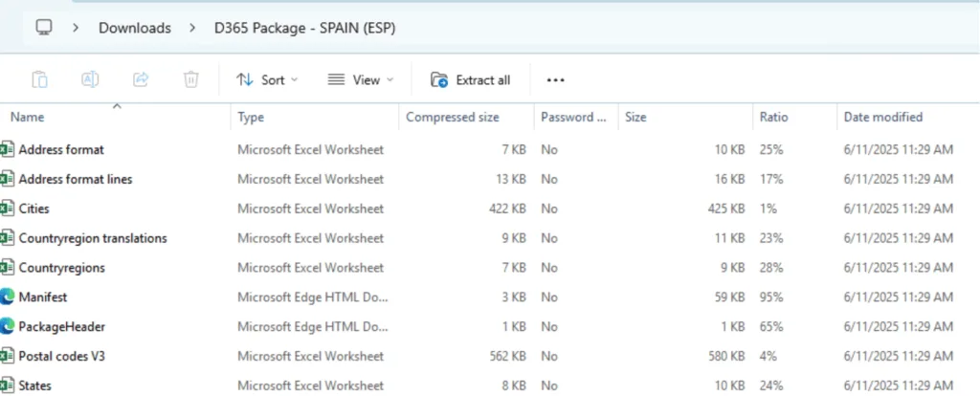Click the Copy icon in toolbar

39,79
